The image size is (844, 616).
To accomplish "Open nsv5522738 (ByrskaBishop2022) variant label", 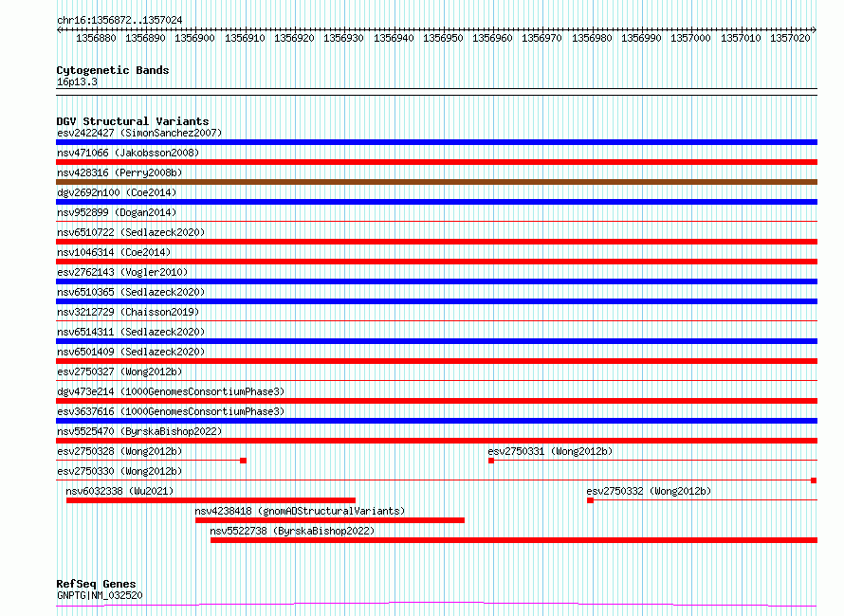I will click(x=292, y=531).
